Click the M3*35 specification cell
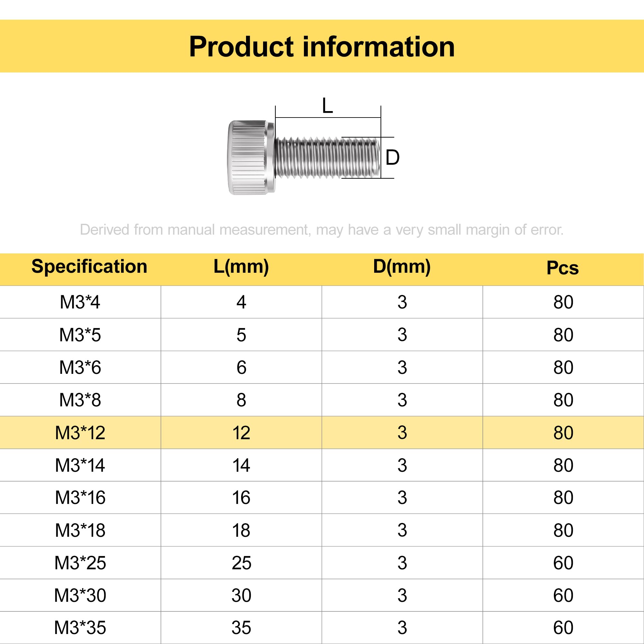Viewport: 644px width, 644px height. coord(80,628)
